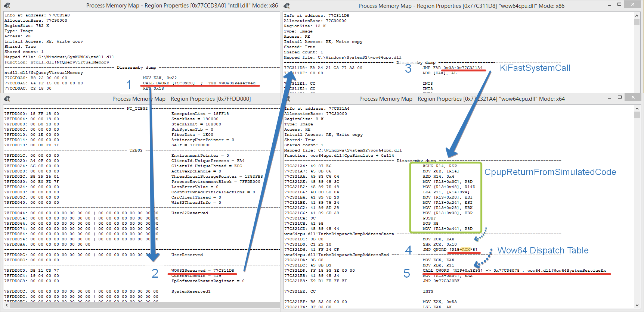Click left arrow of the TEB window's horizontal scrollbar
This screenshot has height=312, width=644.
(7, 305)
